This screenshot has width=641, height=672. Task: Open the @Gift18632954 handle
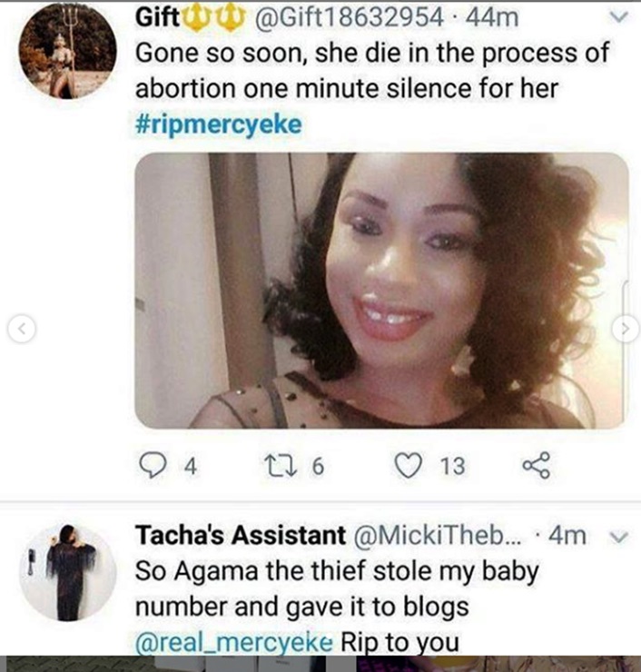point(340,16)
